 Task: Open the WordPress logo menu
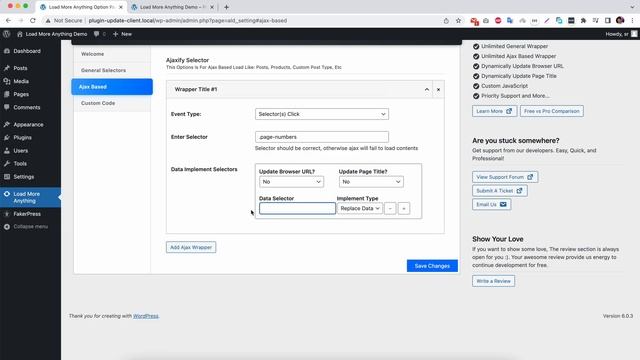pyautogui.click(x=7, y=34)
